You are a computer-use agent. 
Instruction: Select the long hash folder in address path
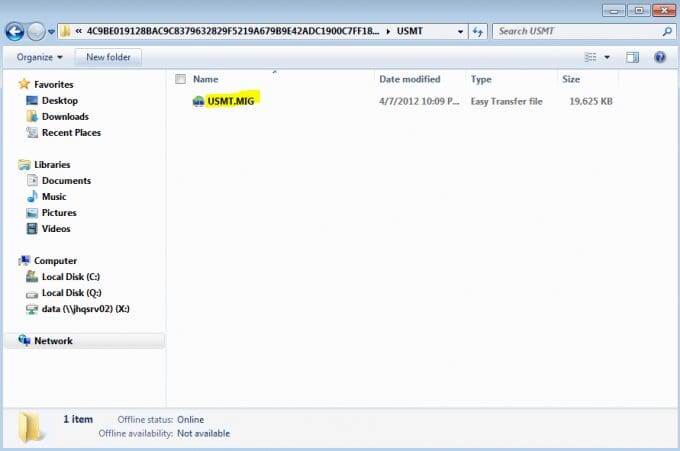click(x=233, y=31)
